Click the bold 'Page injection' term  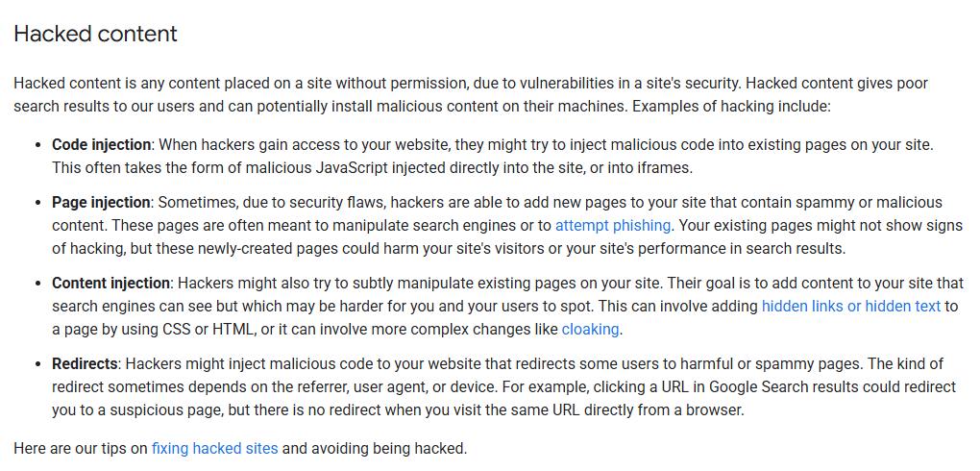[x=101, y=203]
